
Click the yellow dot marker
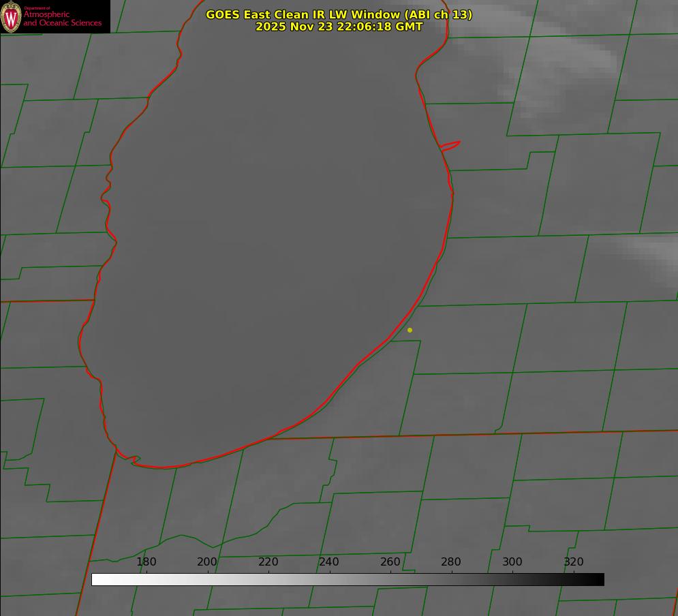(410, 330)
